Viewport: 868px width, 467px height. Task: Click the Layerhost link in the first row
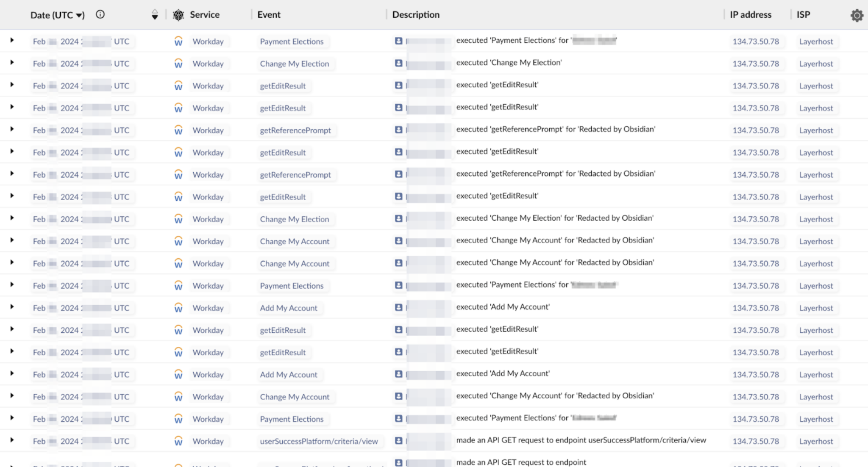(x=816, y=41)
